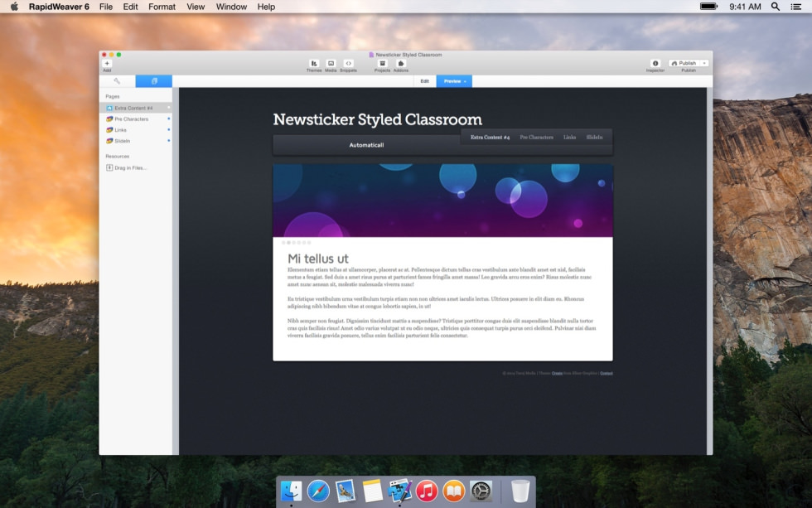Click the Links item in preview navigation
This screenshot has height=508, width=812.
click(x=570, y=138)
